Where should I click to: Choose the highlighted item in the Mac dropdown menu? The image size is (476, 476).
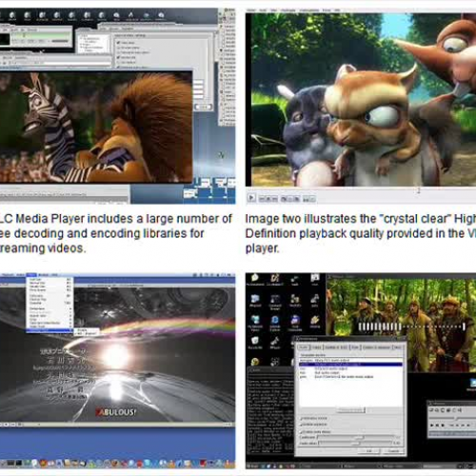50,330
